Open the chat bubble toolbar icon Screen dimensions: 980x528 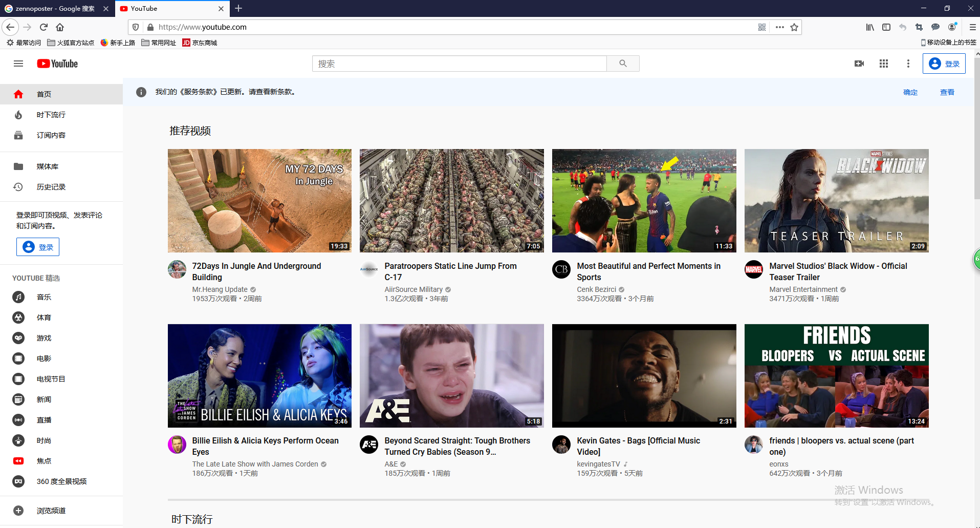(x=935, y=27)
